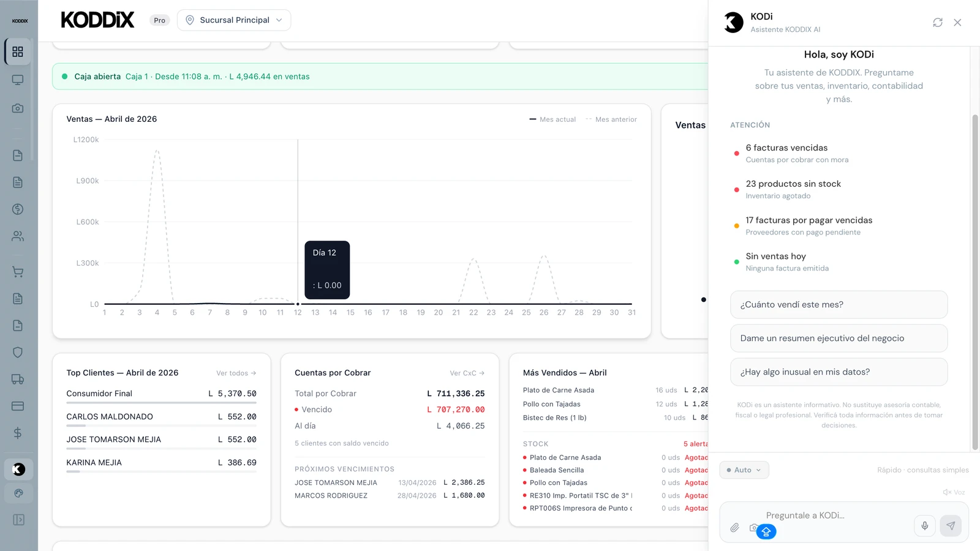
Task: Click the shield icon in sidebar
Action: [x=18, y=352]
